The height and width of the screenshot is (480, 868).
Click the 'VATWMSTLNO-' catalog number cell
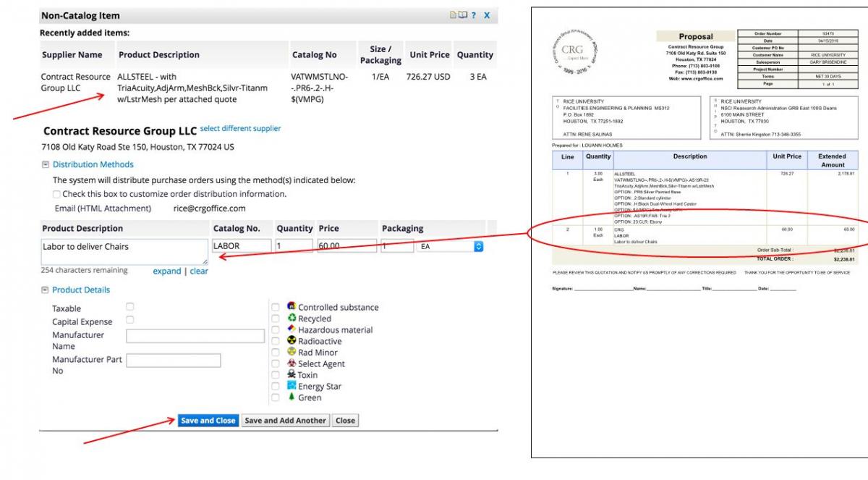[319, 88]
